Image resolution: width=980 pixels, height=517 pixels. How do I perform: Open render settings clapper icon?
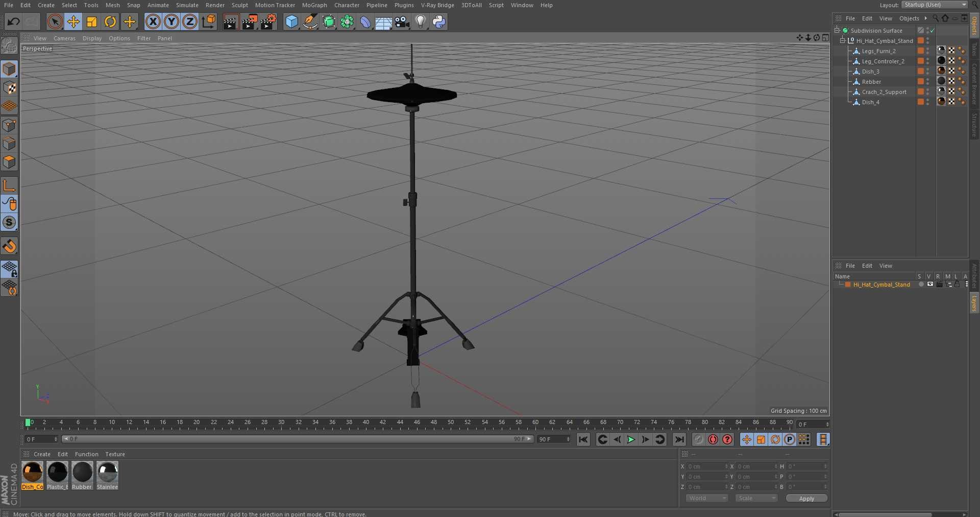tap(268, 21)
